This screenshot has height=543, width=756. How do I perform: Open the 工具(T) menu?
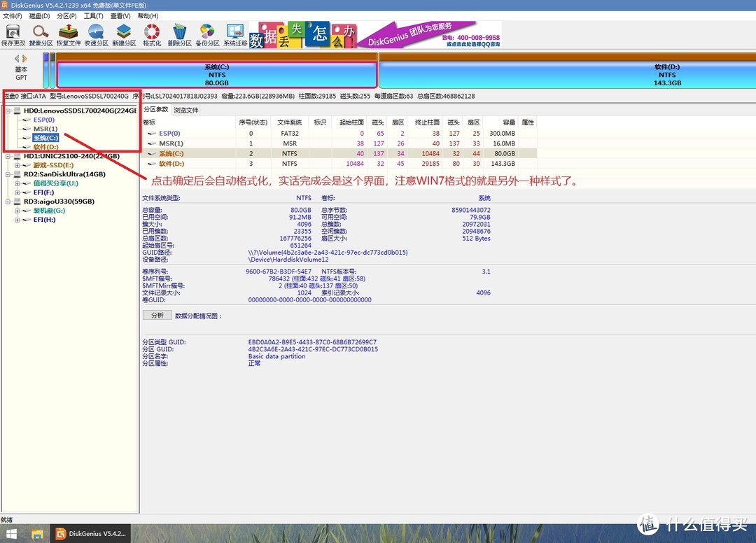click(93, 15)
